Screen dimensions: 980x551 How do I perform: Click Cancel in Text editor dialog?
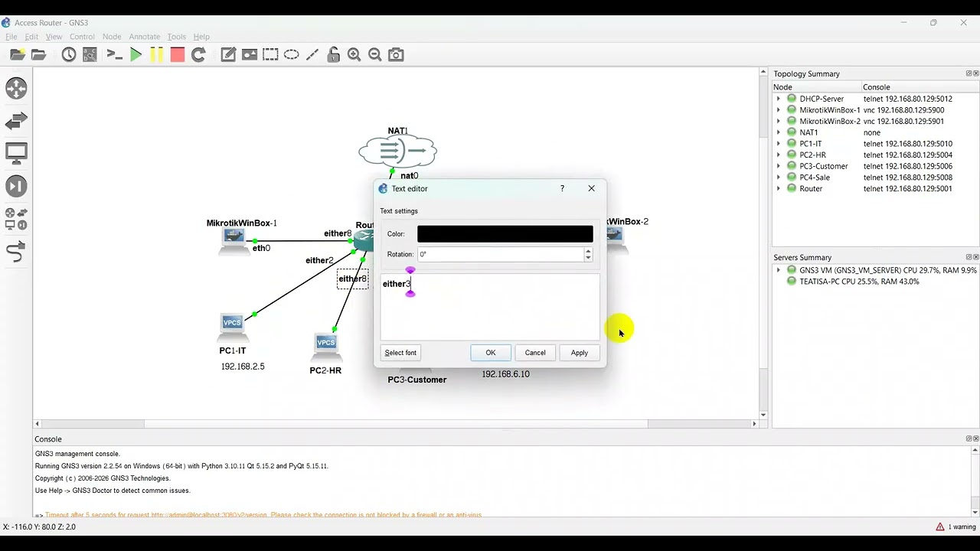pos(535,353)
